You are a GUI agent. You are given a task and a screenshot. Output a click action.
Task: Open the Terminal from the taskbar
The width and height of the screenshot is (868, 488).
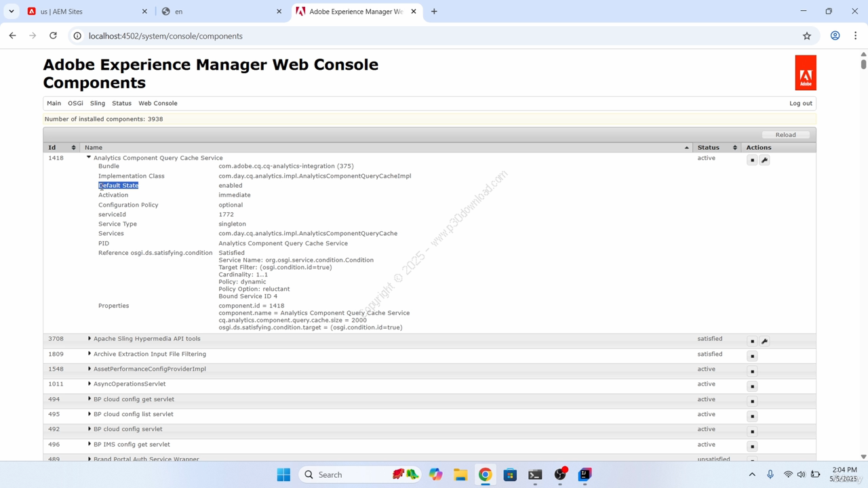point(535,474)
